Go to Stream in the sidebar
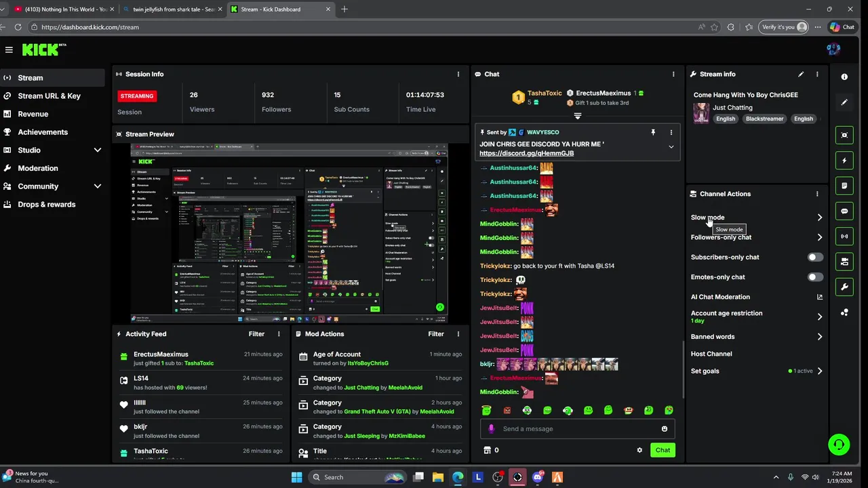This screenshot has width=868, height=488. [53, 78]
